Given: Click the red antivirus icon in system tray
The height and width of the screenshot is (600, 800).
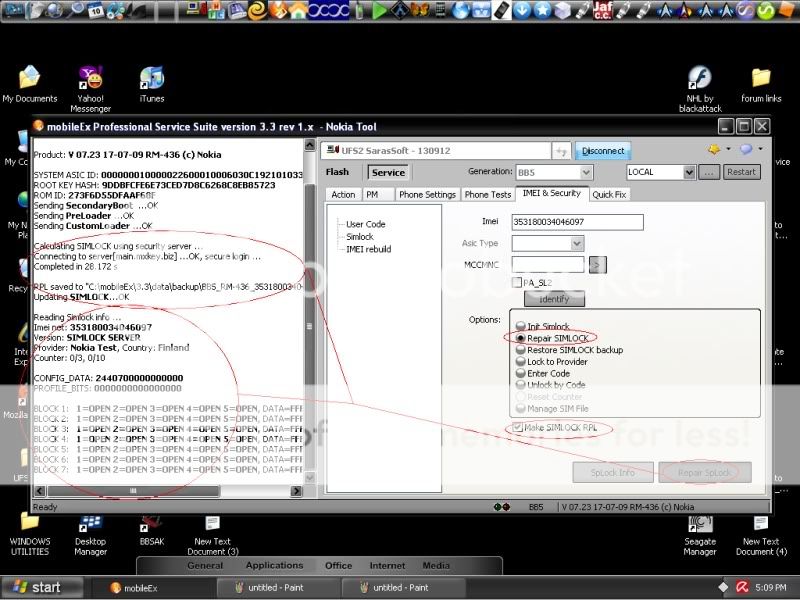Looking at the screenshot, I should tap(742, 587).
